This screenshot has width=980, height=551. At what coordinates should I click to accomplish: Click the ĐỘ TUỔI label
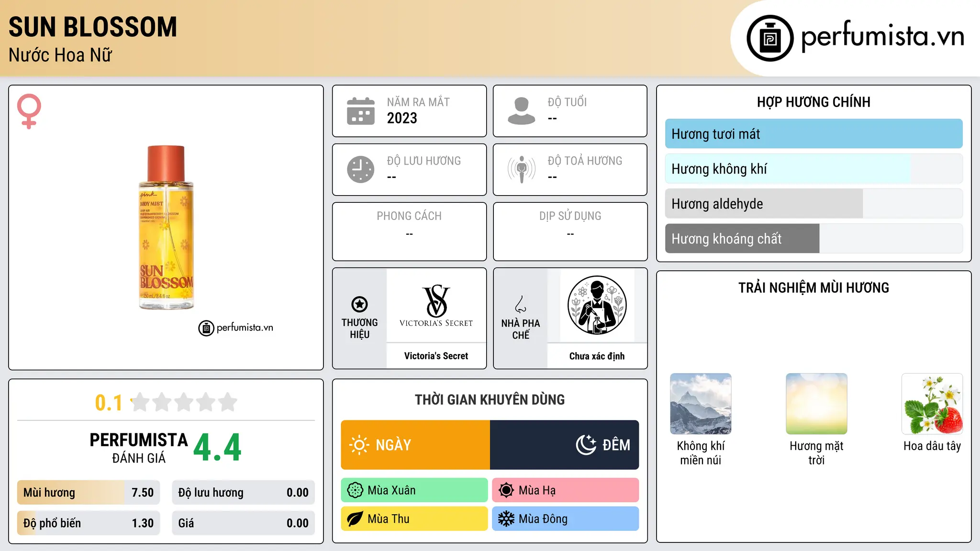click(567, 102)
